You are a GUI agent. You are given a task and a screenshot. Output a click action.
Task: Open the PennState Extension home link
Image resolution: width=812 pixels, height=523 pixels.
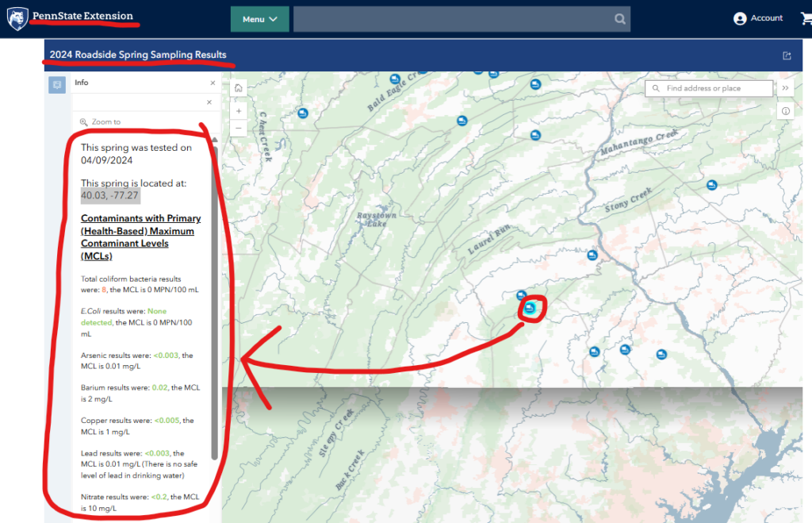[x=82, y=16]
